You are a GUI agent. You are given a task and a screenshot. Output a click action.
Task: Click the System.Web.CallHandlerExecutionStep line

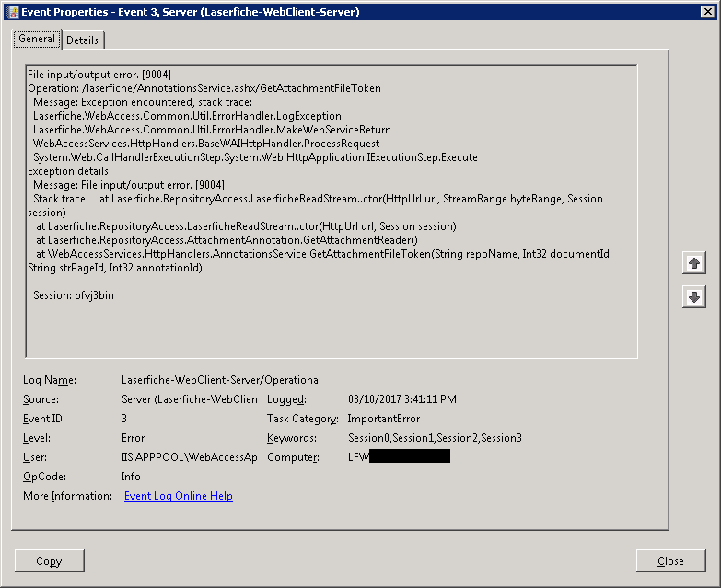(x=255, y=157)
